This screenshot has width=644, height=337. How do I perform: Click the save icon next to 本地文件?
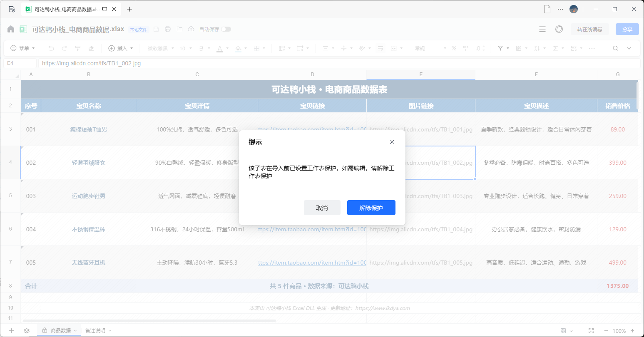(x=156, y=29)
